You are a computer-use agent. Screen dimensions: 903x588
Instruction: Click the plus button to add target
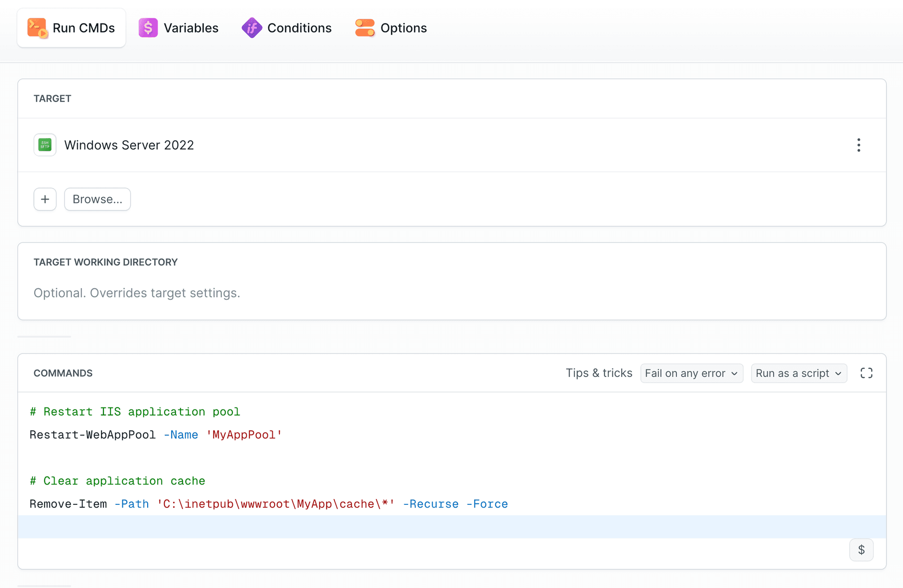45,199
